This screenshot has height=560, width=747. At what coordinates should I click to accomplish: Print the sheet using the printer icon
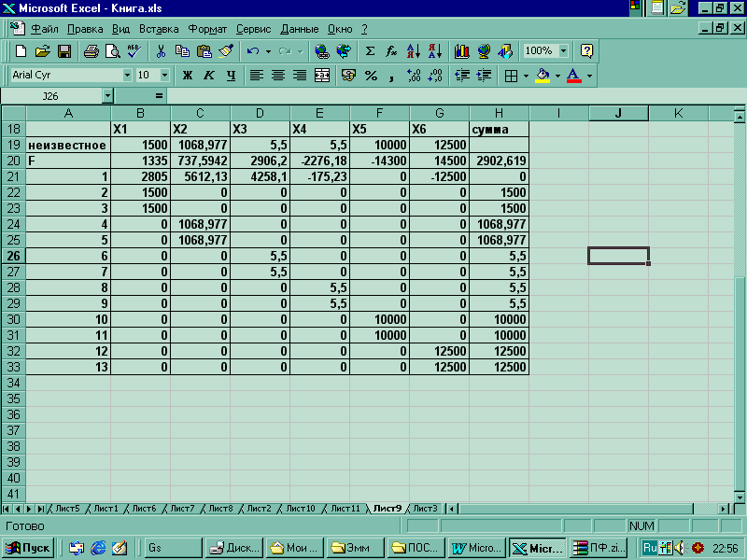[x=91, y=51]
